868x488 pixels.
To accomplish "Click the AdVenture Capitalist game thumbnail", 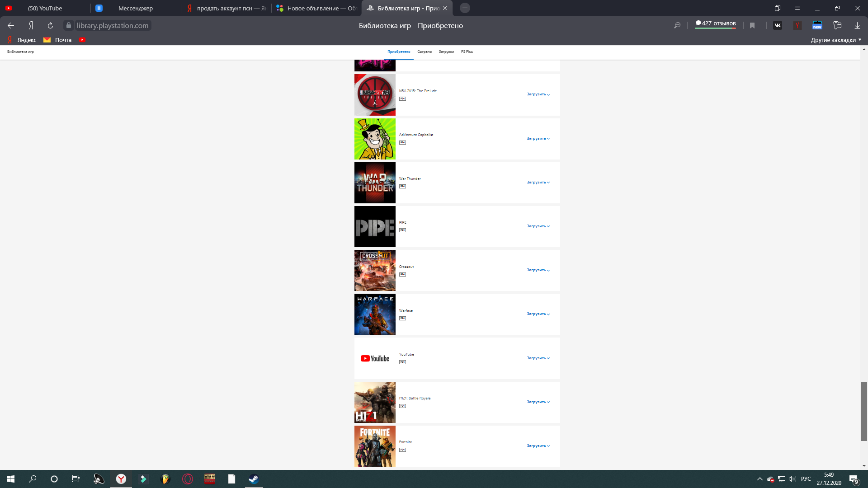I will pos(375,139).
